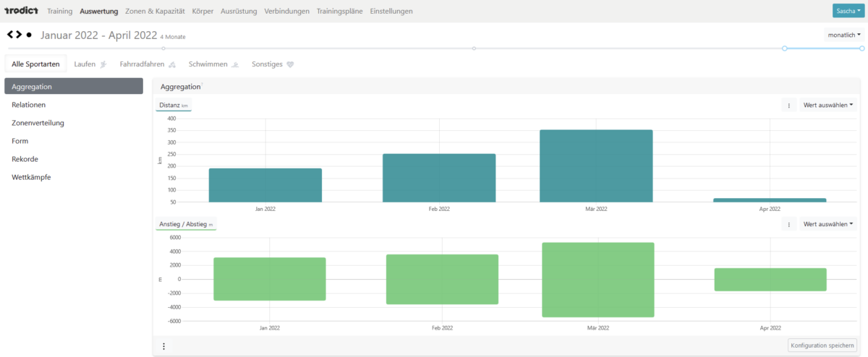Viewport: 868px width, 357px height.
Task: Open Wert auswählen dropdown for Anstieg chart
Action: pyautogui.click(x=827, y=224)
